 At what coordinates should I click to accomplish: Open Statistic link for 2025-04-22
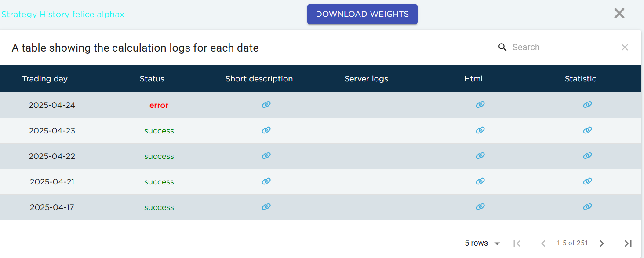tap(587, 156)
